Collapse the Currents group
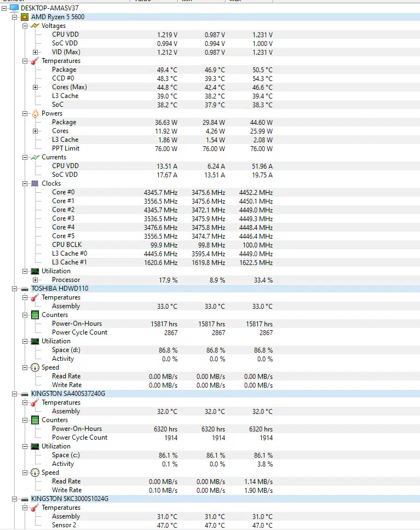The width and height of the screenshot is (420, 530). pos(25,157)
